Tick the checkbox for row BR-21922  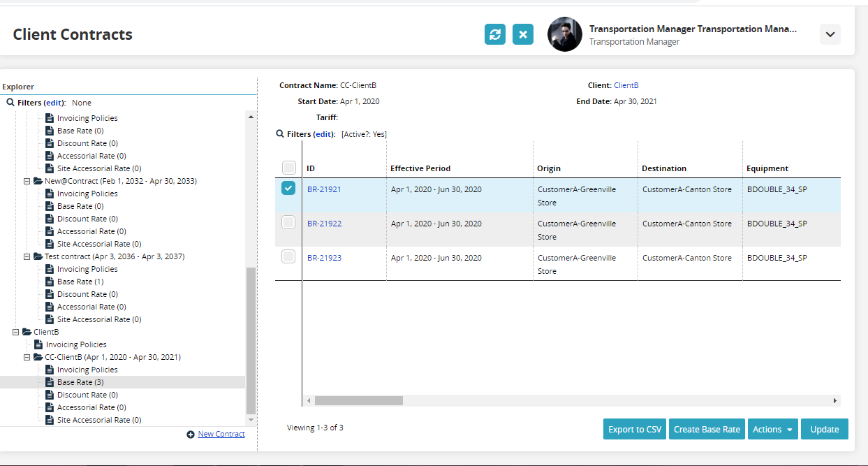288,222
